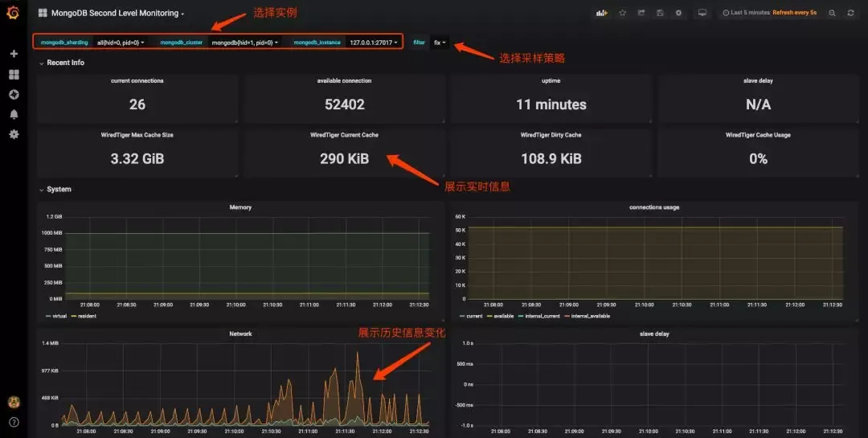Open the mongodb_sharding variable dropdown
This screenshot has width=868, height=438.
tap(120, 42)
